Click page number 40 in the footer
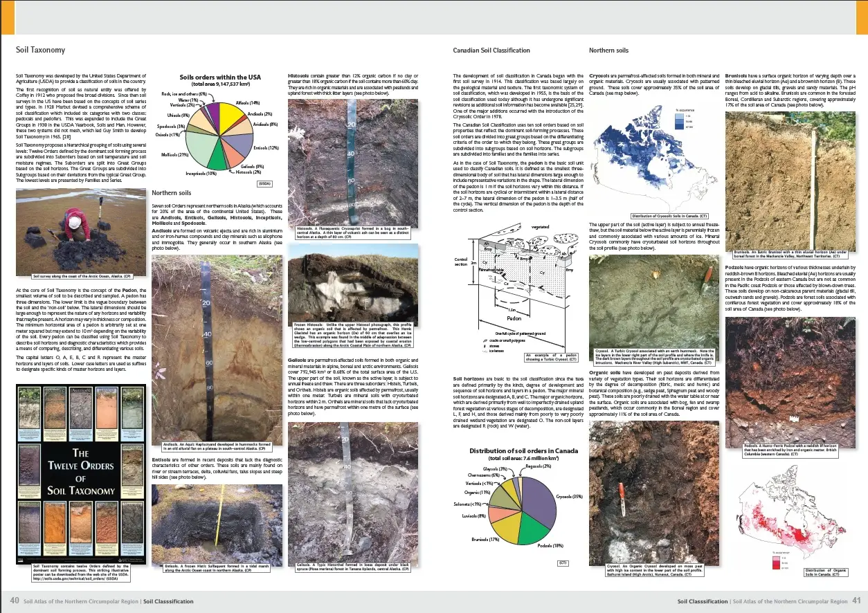The width and height of the screenshot is (868, 613). pos(14,601)
